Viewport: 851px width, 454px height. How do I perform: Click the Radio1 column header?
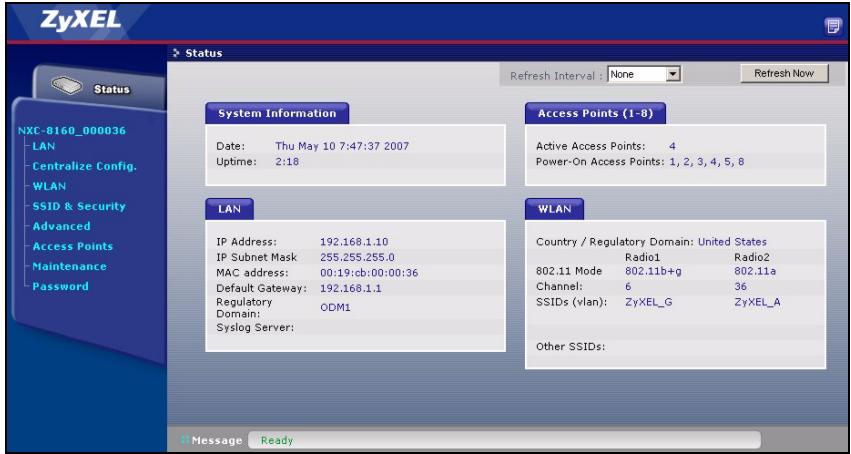[643, 257]
